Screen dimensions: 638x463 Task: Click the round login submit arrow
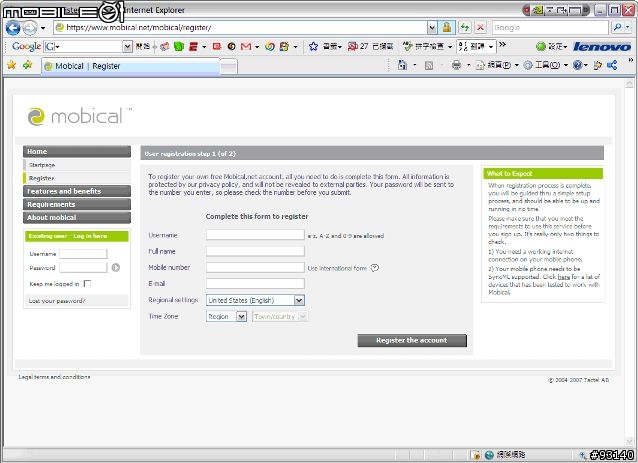pos(116,267)
